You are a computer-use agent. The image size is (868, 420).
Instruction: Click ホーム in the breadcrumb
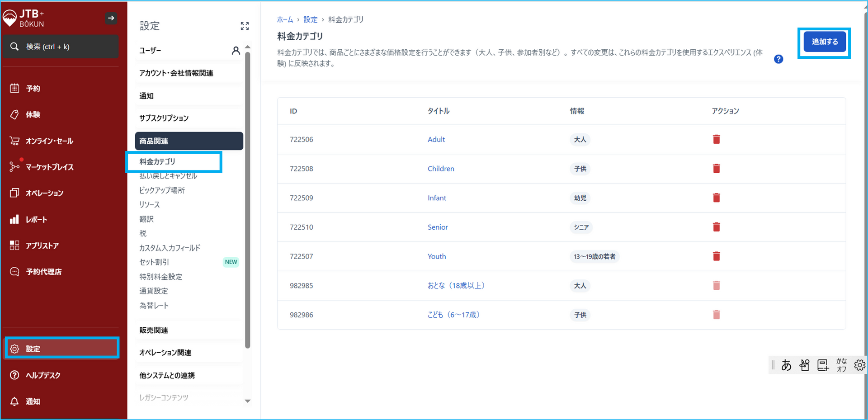point(285,19)
